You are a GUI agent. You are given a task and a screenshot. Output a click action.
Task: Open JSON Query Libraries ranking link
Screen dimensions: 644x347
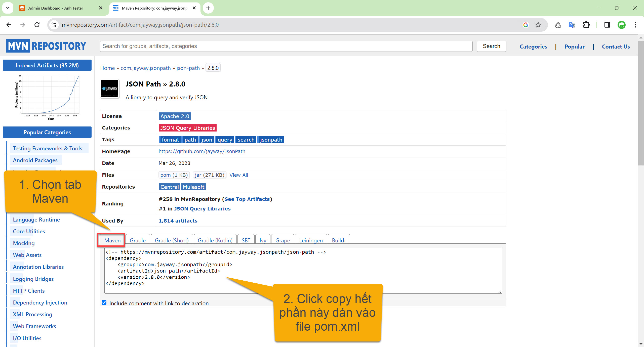[202, 209]
